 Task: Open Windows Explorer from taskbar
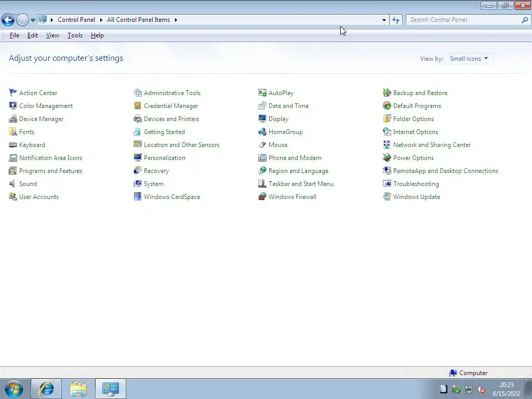click(x=78, y=389)
